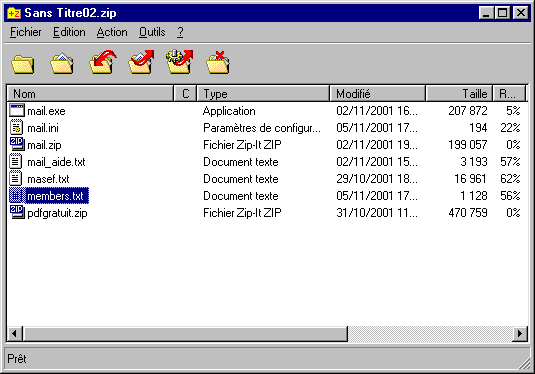The image size is (535, 374).
Task: Click the size value 199 057
Action: pyautogui.click(x=468, y=145)
